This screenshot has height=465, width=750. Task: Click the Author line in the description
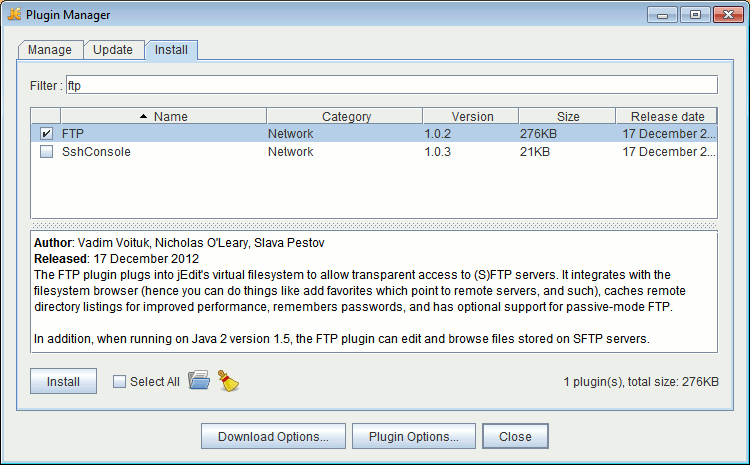179,243
